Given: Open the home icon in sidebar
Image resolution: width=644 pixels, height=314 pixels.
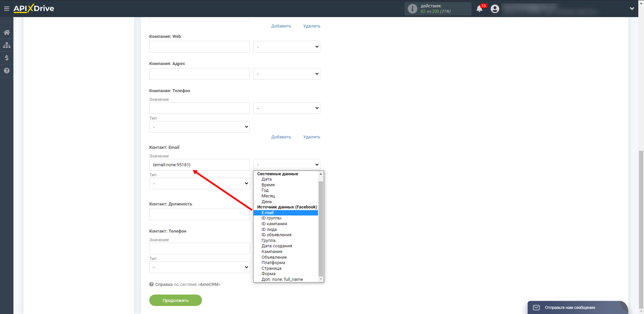Looking at the screenshot, I should (x=7, y=32).
